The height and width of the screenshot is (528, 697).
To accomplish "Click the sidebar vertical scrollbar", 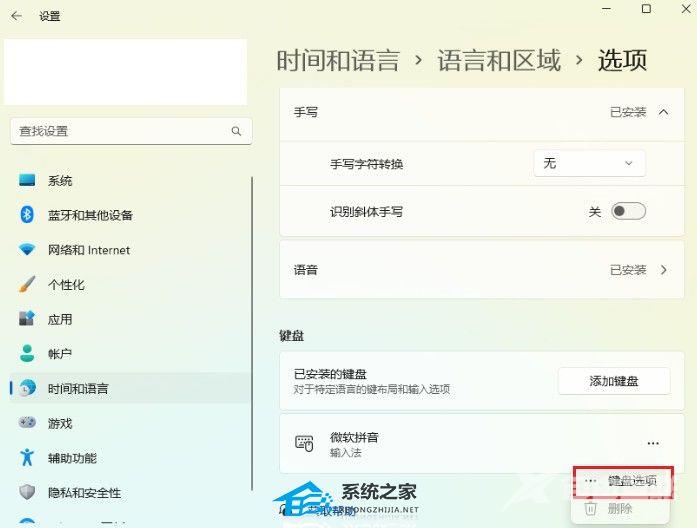I will pos(252,333).
